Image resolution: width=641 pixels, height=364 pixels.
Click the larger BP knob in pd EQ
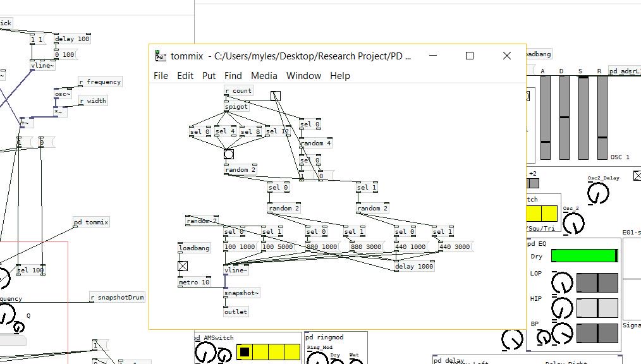click(563, 333)
